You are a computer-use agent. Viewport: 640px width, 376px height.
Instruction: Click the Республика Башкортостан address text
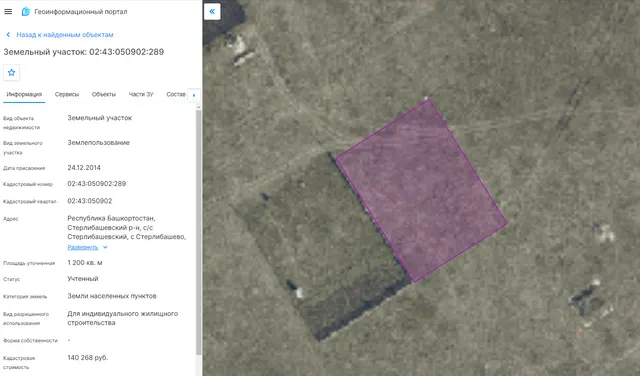[x=127, y=227]
